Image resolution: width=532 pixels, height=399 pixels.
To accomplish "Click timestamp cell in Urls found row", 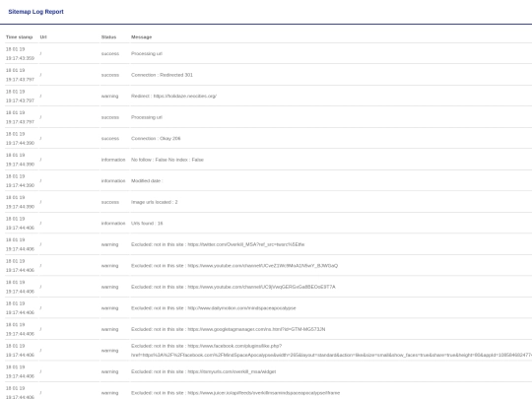I will [x=20, y=224].
